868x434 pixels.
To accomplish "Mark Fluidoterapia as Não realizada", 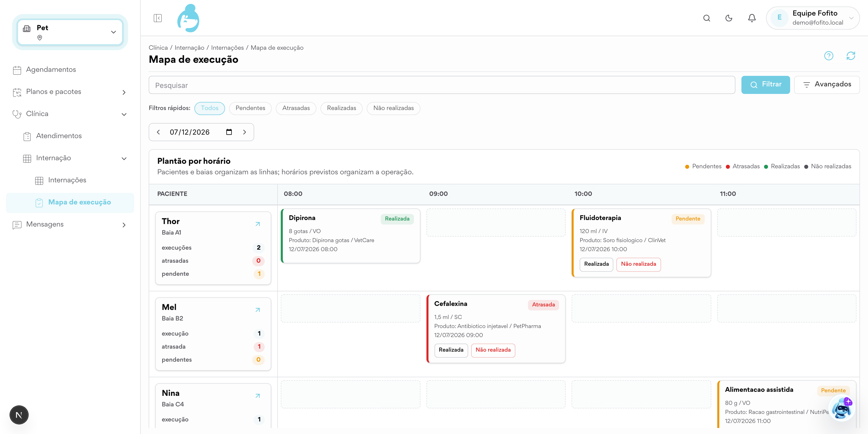I will pyautogui.click(x=638, y=264).
